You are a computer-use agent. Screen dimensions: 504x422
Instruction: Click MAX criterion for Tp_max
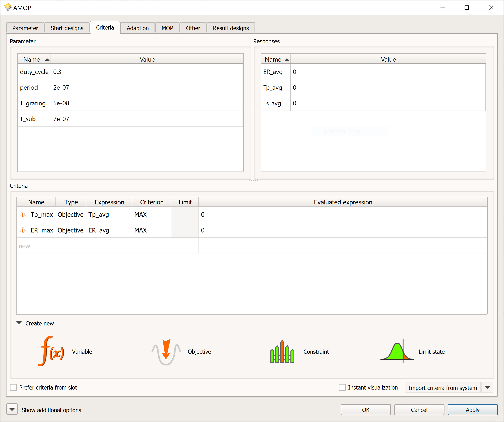coord(151,215)
